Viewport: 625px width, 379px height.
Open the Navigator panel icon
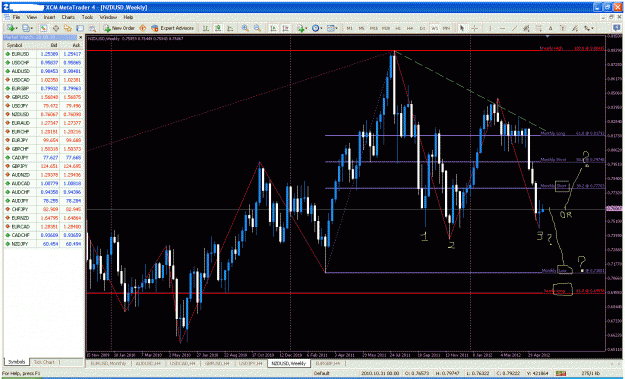point(68,28)
